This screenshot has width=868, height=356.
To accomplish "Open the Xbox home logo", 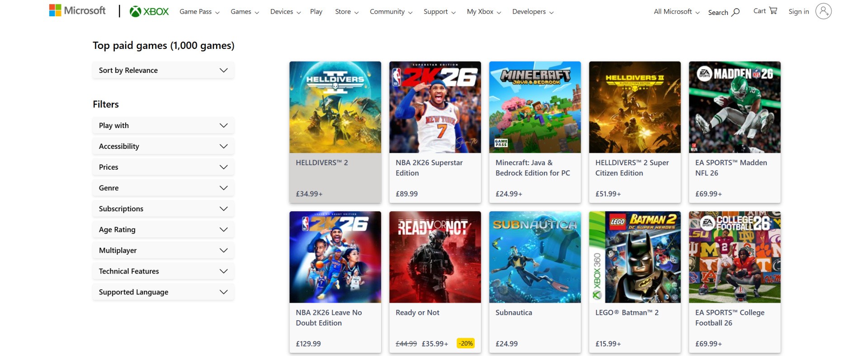I will click(149, 11).
